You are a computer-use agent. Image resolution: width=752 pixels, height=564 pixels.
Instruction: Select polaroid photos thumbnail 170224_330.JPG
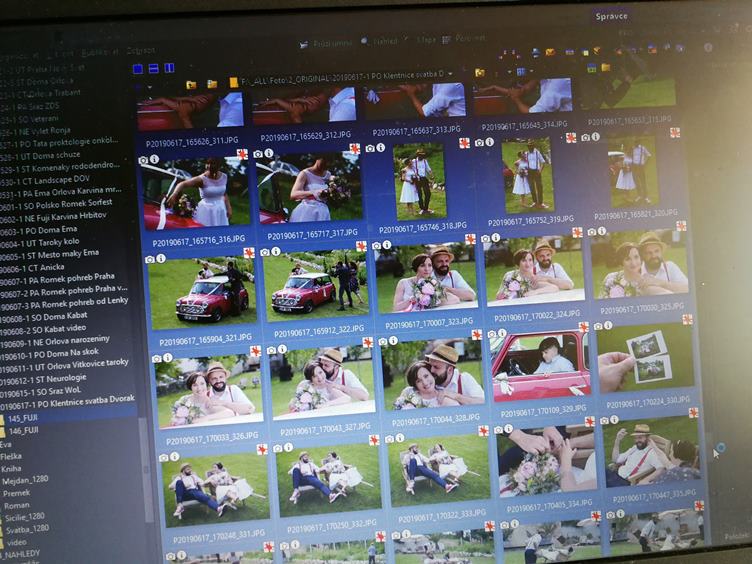point(645,358)
